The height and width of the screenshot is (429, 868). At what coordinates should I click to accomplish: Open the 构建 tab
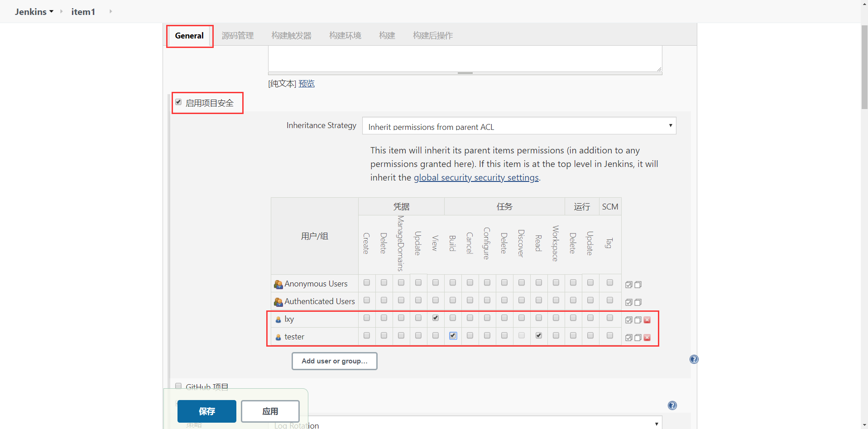pyautogui.click(x=387, y=36)
